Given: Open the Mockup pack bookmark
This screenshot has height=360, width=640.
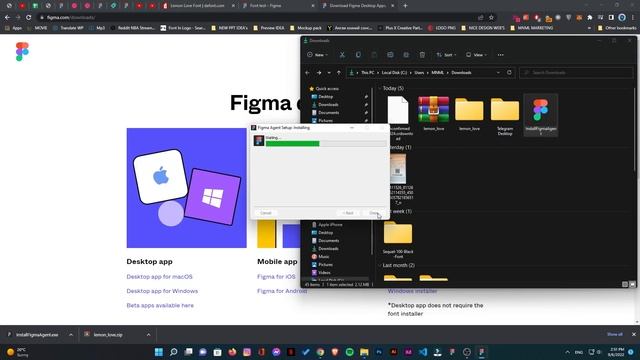Looking at the screenshot, I should [306, 28].
